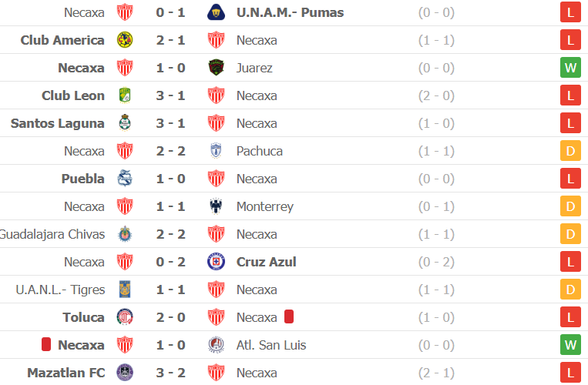The image size is (588, 385).
Task: Click the U.N.A.M.- Pumas team crest
Action: click(216, 12)
